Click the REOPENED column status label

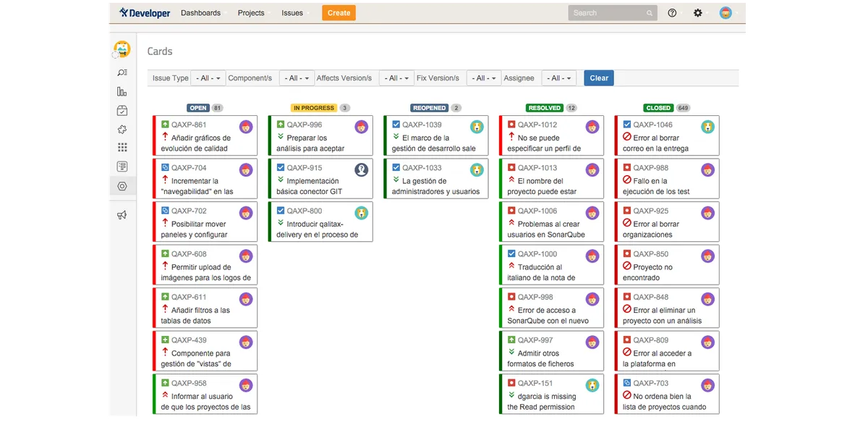(x=430, y=108)
